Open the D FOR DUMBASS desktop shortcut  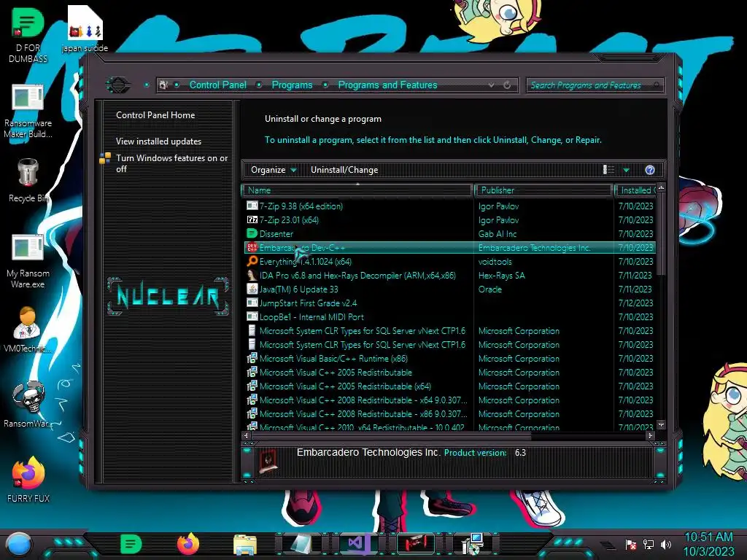click(28, 36)
